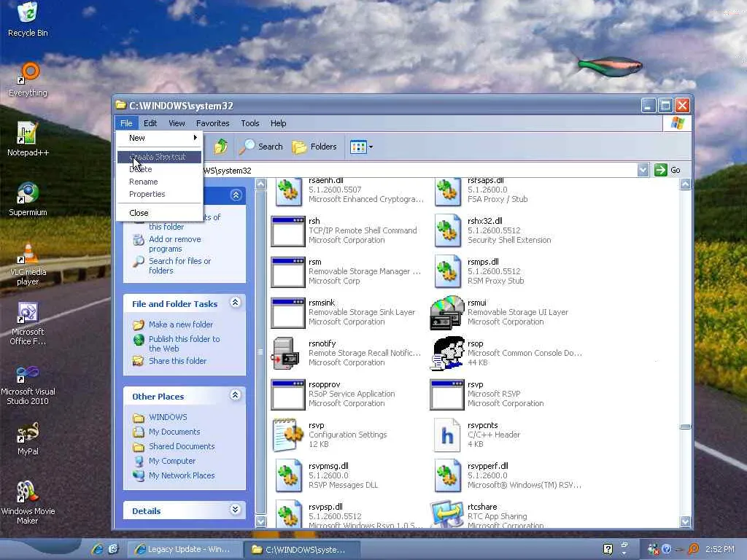The height and width of the screenshot is (560, 747).
Task: Open the New submenu in File menu
Action: point(159,138)
